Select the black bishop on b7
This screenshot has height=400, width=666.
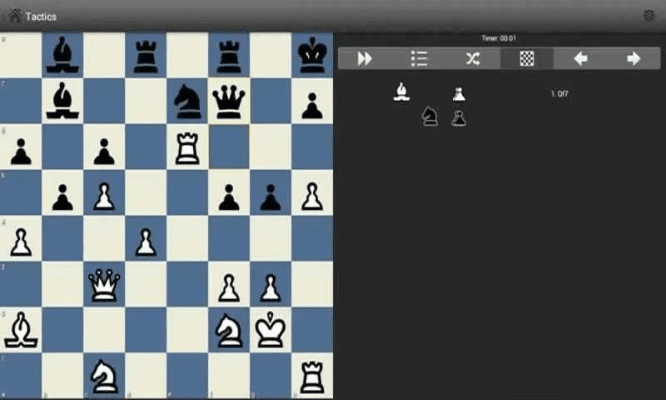pyautogui.click(x=62, y=101)
